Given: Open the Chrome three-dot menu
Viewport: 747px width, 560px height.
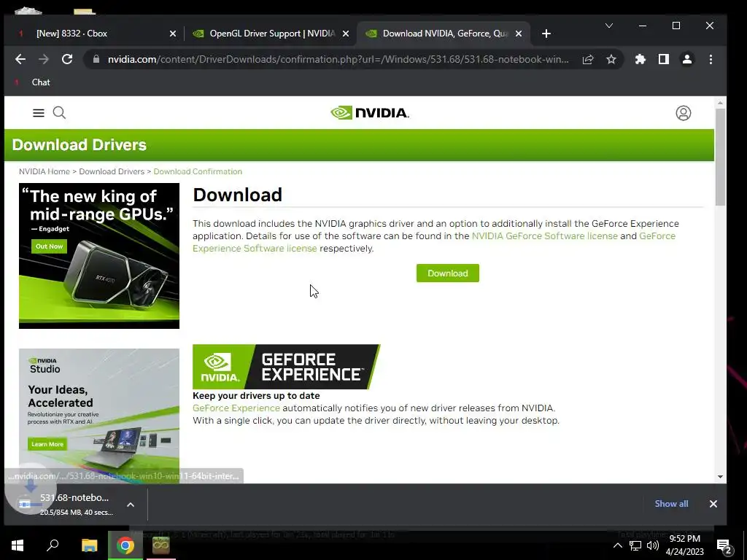Looking at the screenshot, I should point(711,59).
